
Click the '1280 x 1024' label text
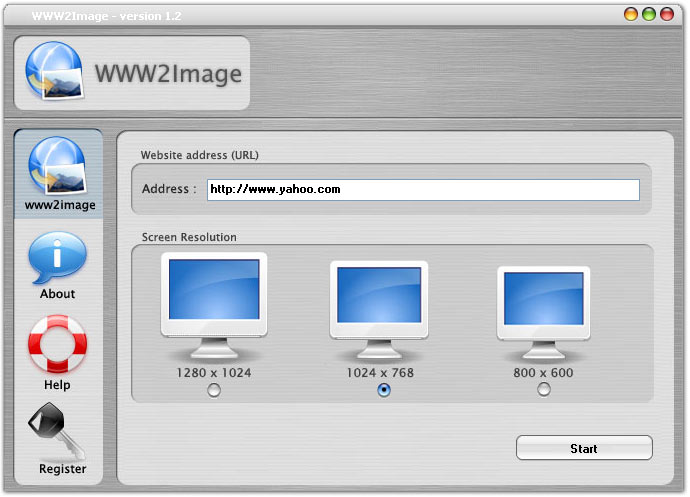(x=214, y=373)
